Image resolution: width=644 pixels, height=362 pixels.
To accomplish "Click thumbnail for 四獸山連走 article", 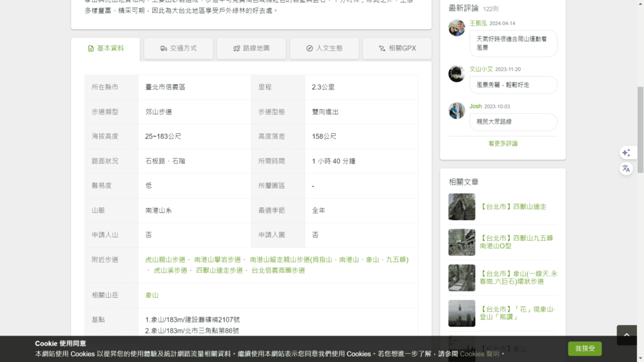I will click(462, 207).
